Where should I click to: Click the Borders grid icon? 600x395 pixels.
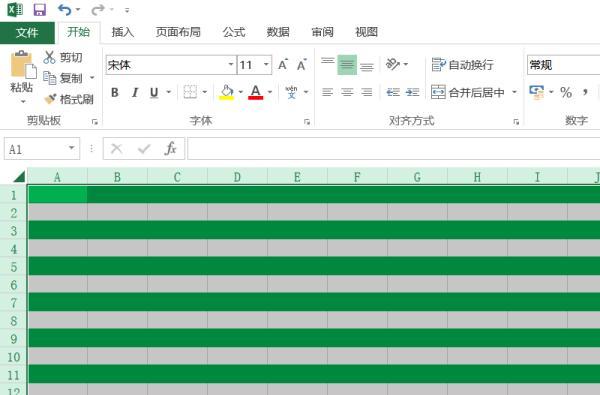tap(190, 92)
